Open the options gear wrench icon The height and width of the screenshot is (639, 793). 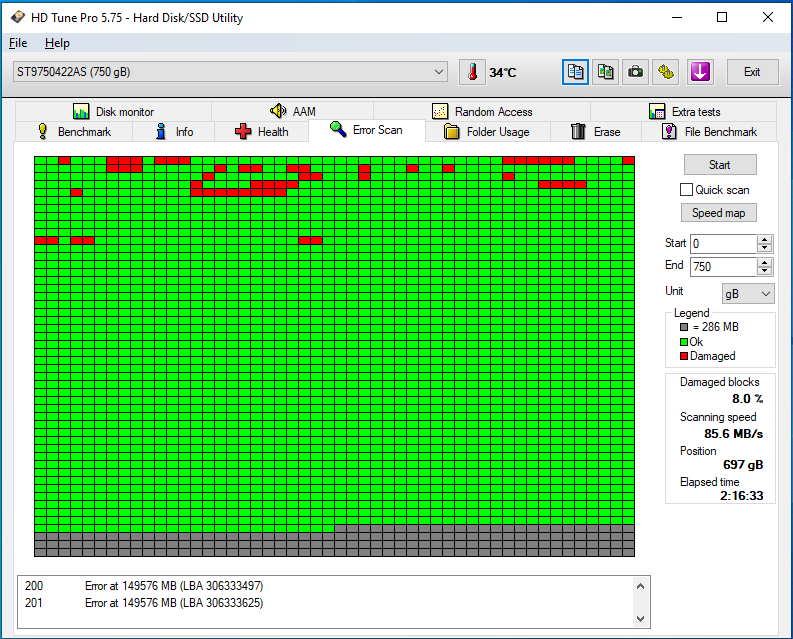click(x=666, y=72)
